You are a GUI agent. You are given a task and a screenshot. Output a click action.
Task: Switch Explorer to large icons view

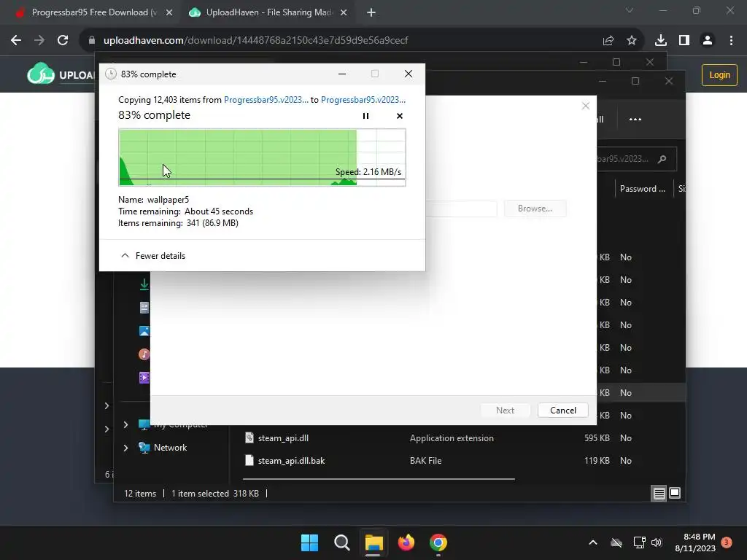click(x=675, y=493)
